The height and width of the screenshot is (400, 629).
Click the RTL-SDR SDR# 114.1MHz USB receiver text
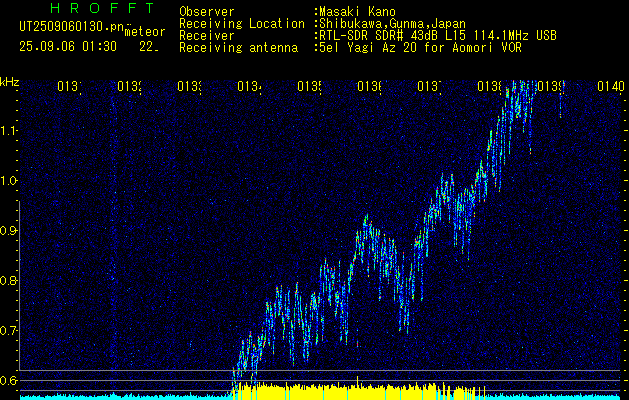pos(438,36)
